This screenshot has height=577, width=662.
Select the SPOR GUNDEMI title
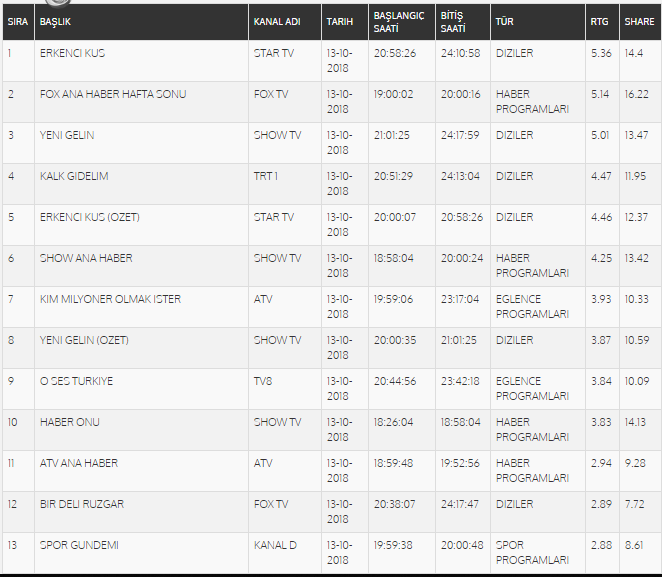[x=79, y=545]
